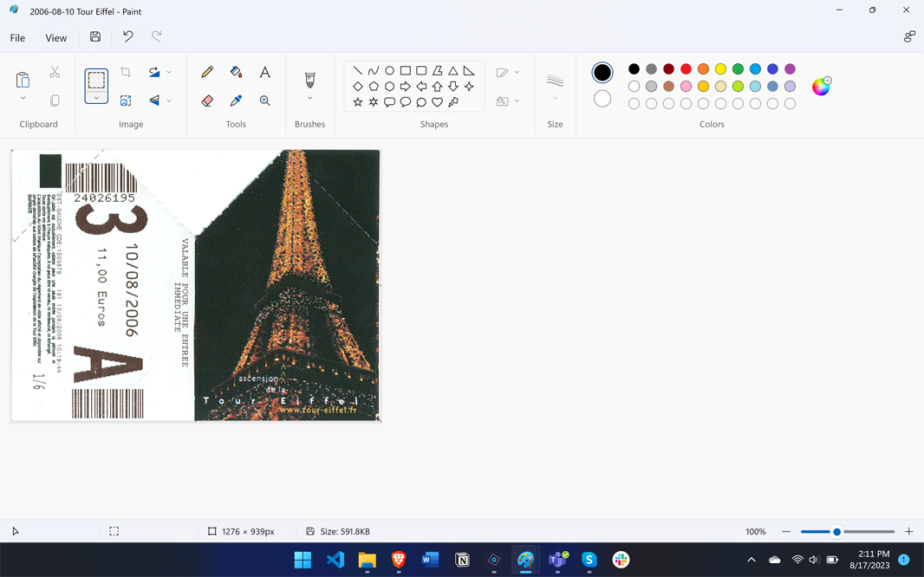Choose the Text tool
This screenshot has width=924, height=577.
(265, 73)
